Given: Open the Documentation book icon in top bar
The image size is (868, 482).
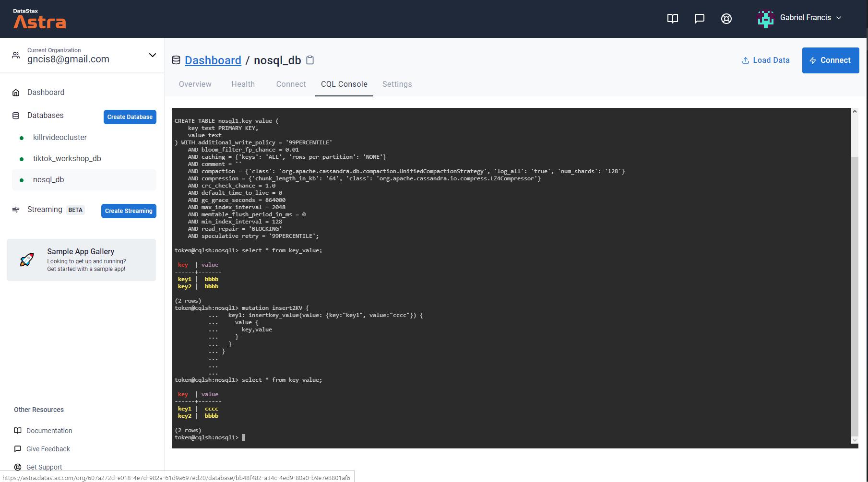Looking at the screenshot, I should click(672, 19).
